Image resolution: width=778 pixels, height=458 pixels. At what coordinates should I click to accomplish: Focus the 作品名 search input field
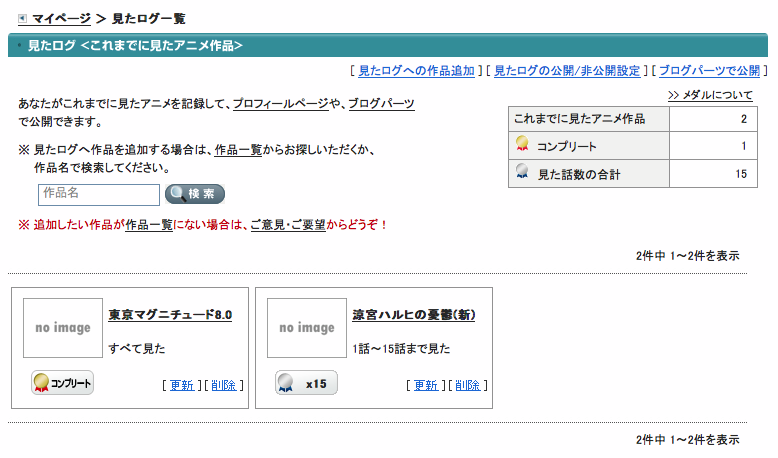point(99,195)
